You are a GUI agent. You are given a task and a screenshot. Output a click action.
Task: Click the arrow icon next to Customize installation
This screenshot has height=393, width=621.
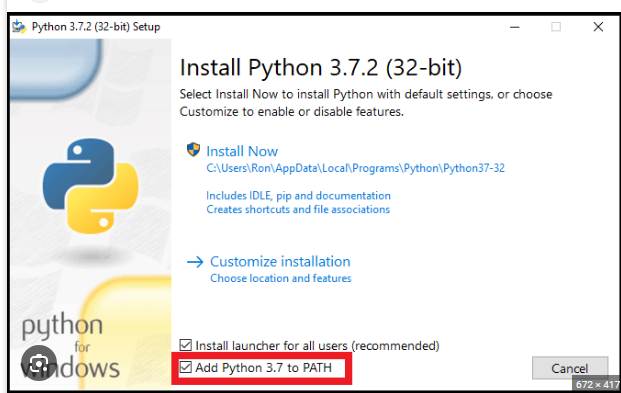pos(195,262)
